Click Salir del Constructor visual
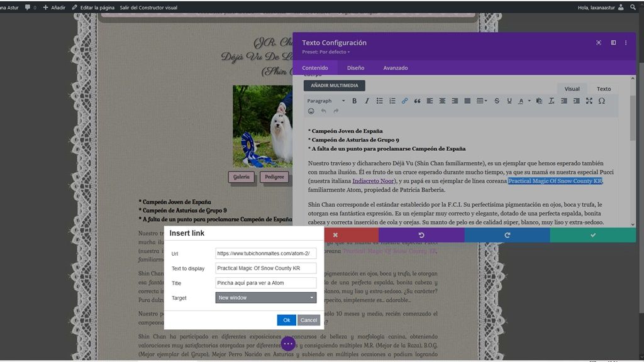 (148, 8)
